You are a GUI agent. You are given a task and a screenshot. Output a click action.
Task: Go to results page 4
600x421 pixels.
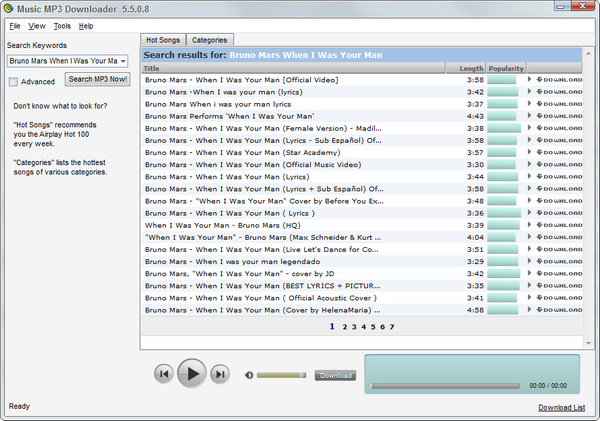364,327
